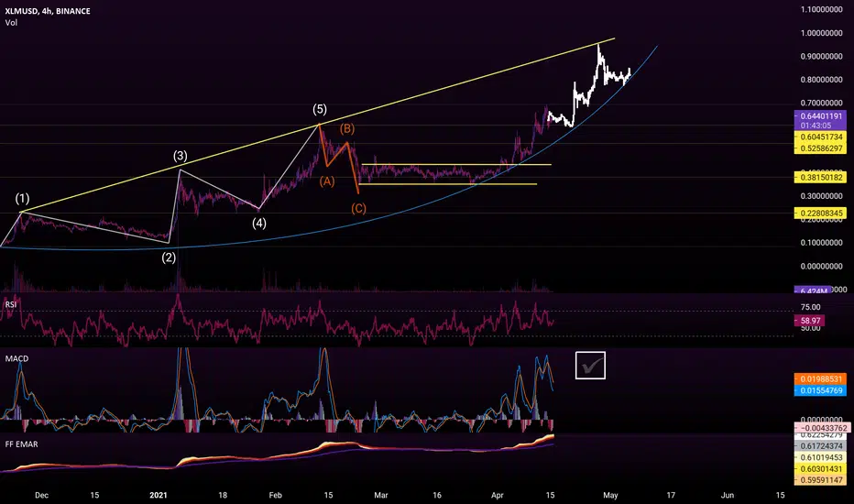The width and height of the screenshot is (854, 504).
Task: Click wave label (3) on the chart
Action: 181,157
